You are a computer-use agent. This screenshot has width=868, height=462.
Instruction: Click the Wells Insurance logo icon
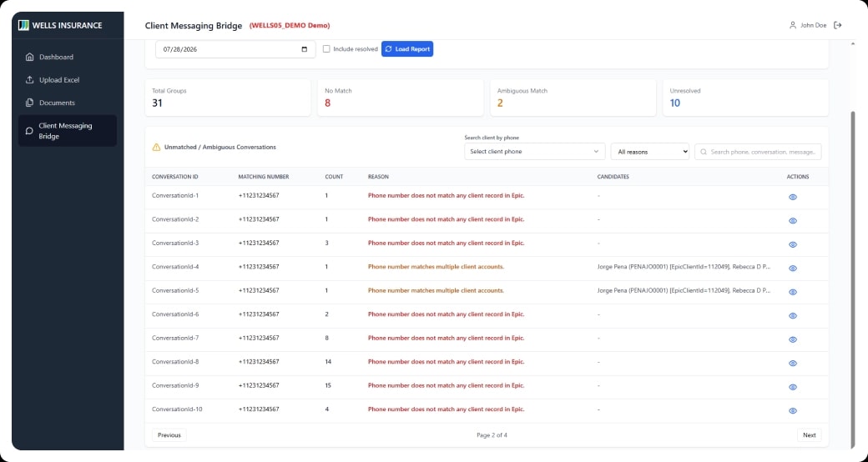(23, 25)
